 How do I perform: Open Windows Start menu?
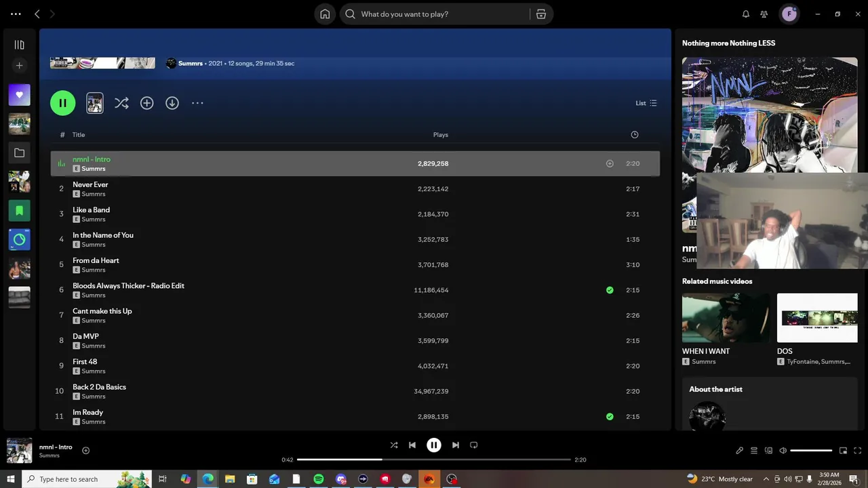(11, 479)
